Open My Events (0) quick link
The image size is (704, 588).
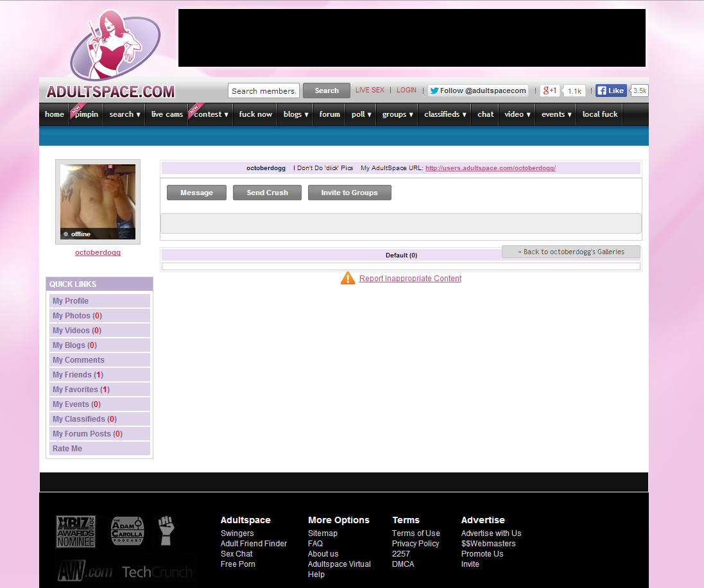(99, 404)
